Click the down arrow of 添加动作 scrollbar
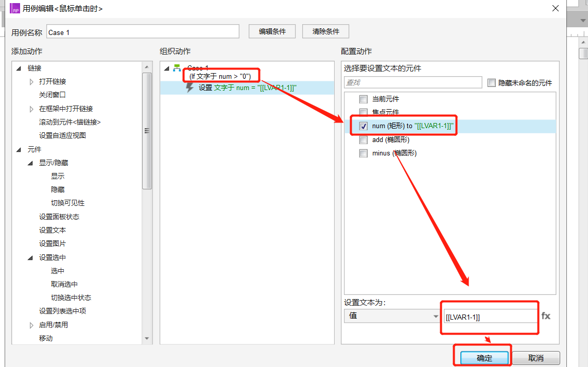Screen dimensions: 588x367 click(147, 339)
